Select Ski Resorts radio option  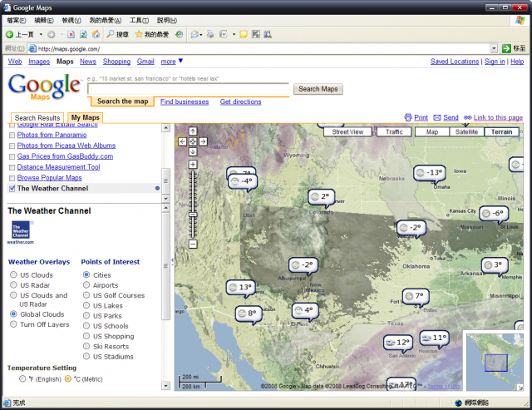[86, 346]
